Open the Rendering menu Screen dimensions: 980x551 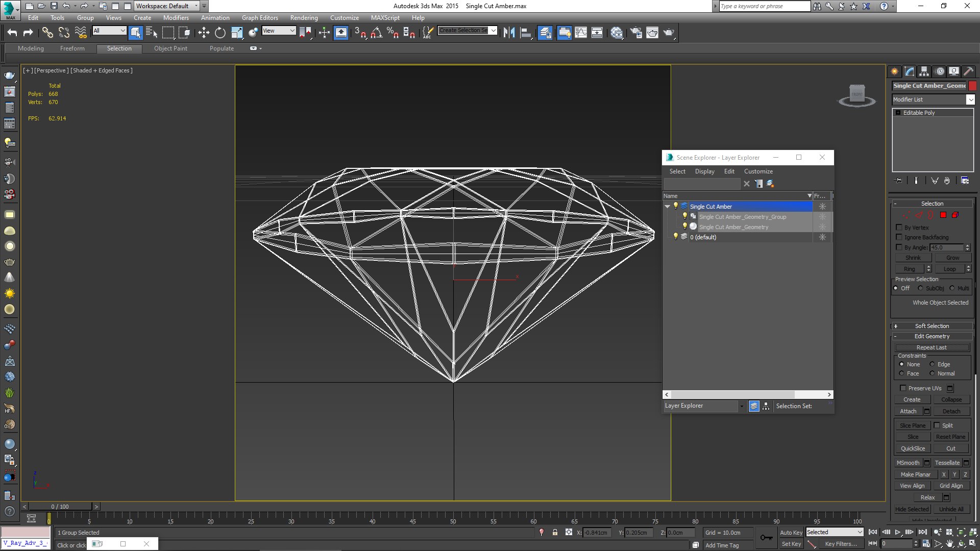coord(304,18)
